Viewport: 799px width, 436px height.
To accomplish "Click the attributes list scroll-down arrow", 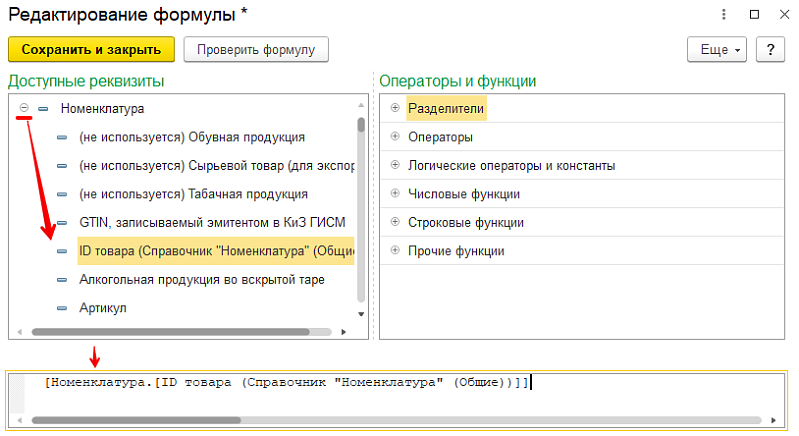I will tap(361, 314).
